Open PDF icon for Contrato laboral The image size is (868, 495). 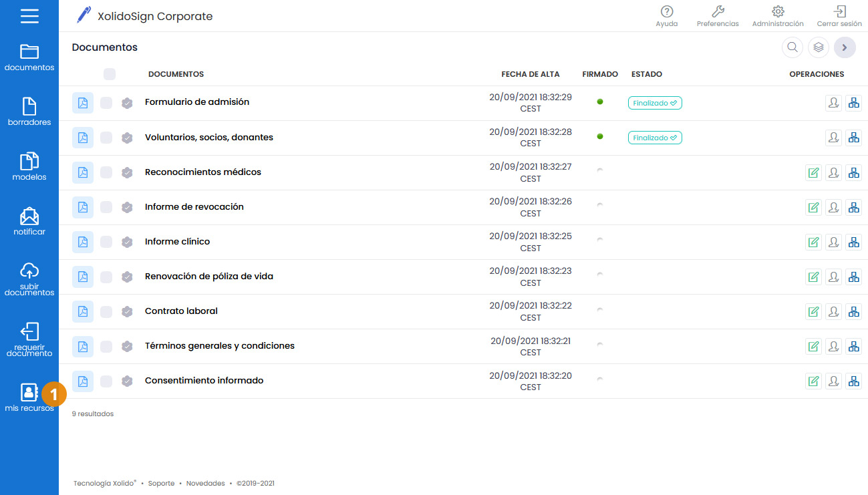click(83, 311)
